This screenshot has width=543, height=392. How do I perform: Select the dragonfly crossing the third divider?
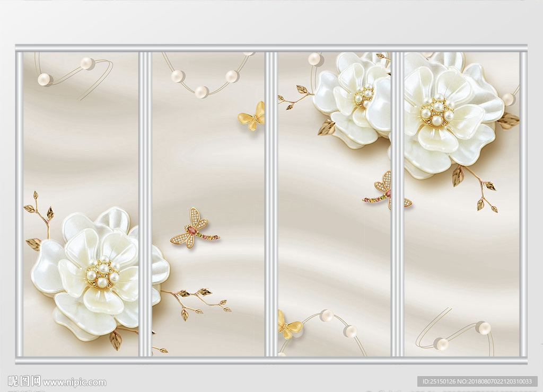tap(386, 192)
